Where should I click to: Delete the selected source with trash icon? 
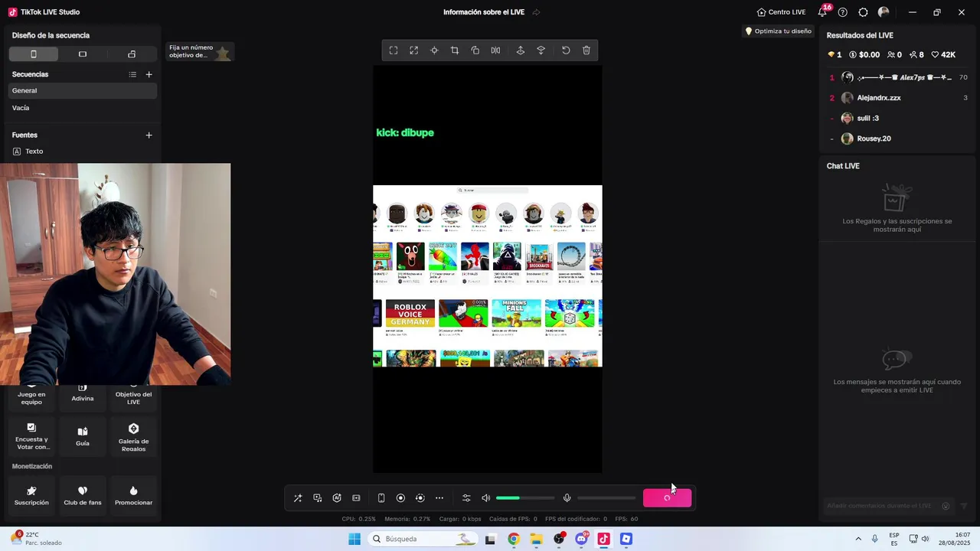pyautogui.click(x=586, y=51)
